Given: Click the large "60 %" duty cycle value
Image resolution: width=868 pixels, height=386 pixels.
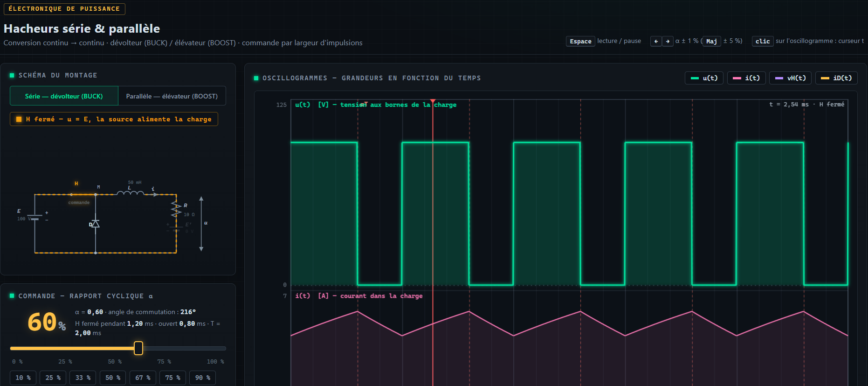Looking at the screenshot, I should click(47, 322).
